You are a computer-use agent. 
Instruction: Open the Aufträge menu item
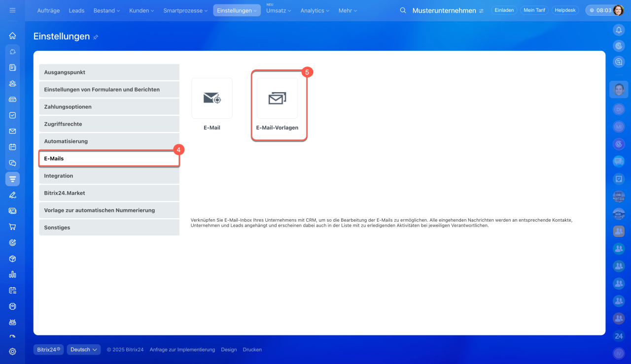49,10
